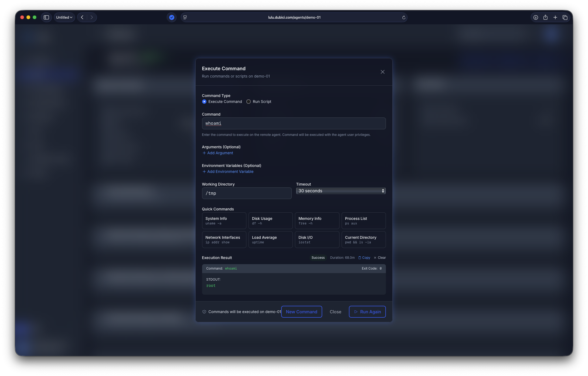The image size is (588, 376).
Task: Open the Timeout 30 seconds dropdown
Action: 341,191
